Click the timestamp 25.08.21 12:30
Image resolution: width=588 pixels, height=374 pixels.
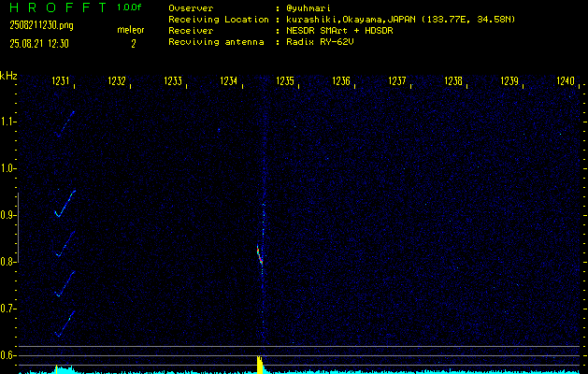tap(39, 44)
